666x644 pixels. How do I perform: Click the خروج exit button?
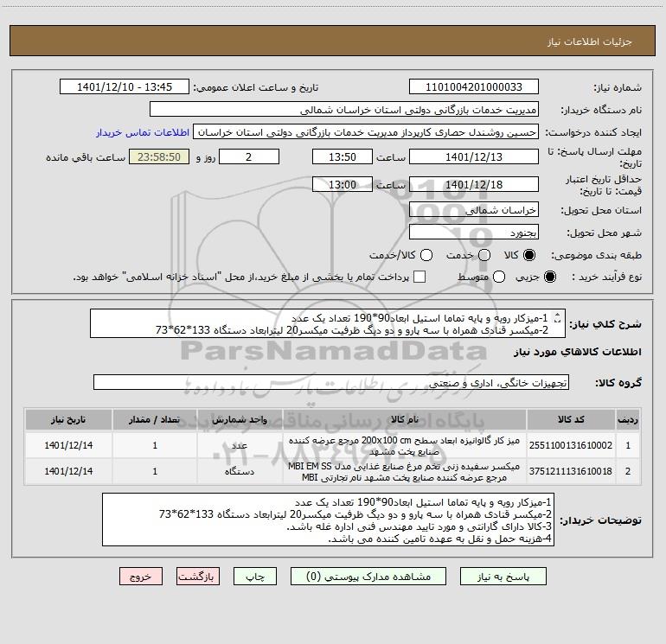(x=141, y=577)
